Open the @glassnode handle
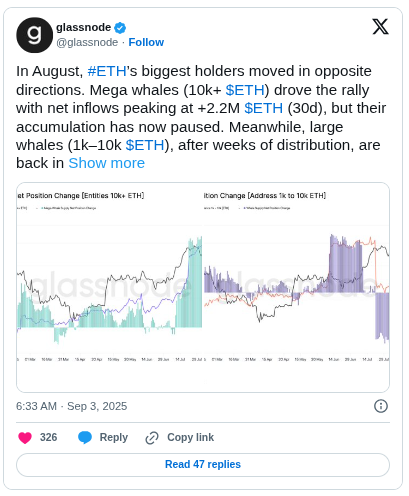The width and height of the screenshot is (409, 496). click(87, 42)
